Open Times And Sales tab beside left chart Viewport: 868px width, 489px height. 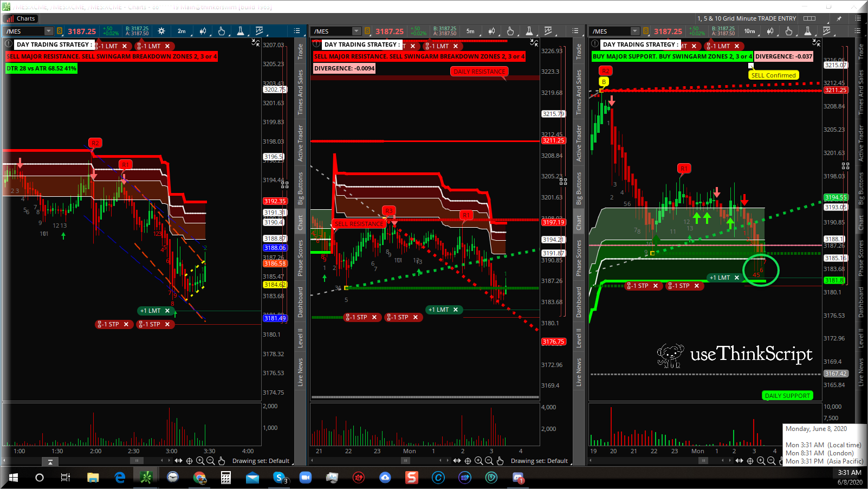click(300, 92)
